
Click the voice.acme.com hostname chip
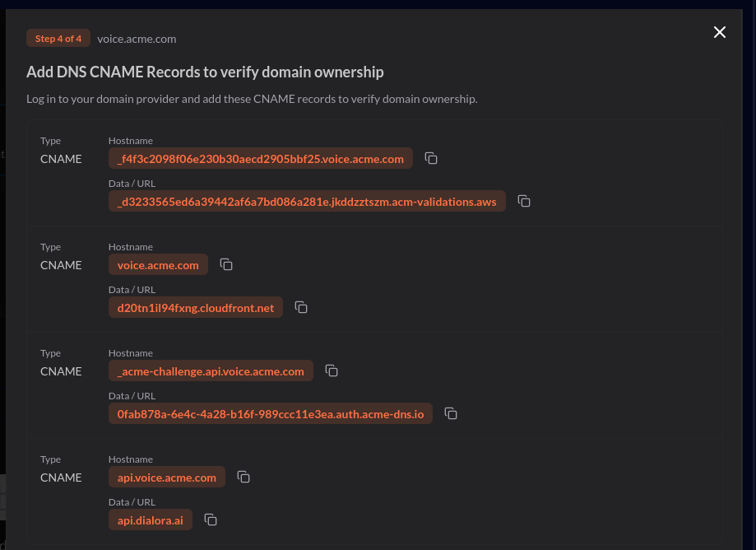[158, 265]
